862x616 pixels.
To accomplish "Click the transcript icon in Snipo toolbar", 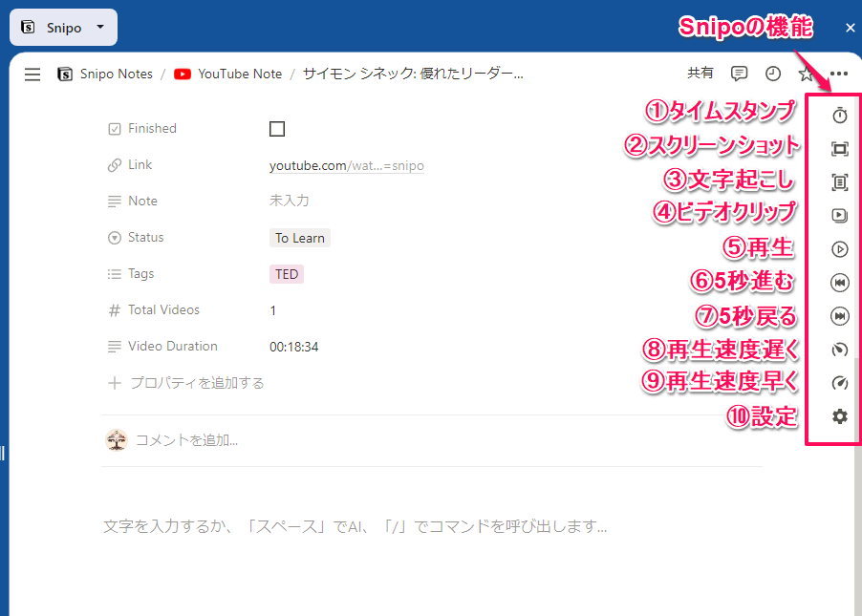I will [x=839, y=181].
